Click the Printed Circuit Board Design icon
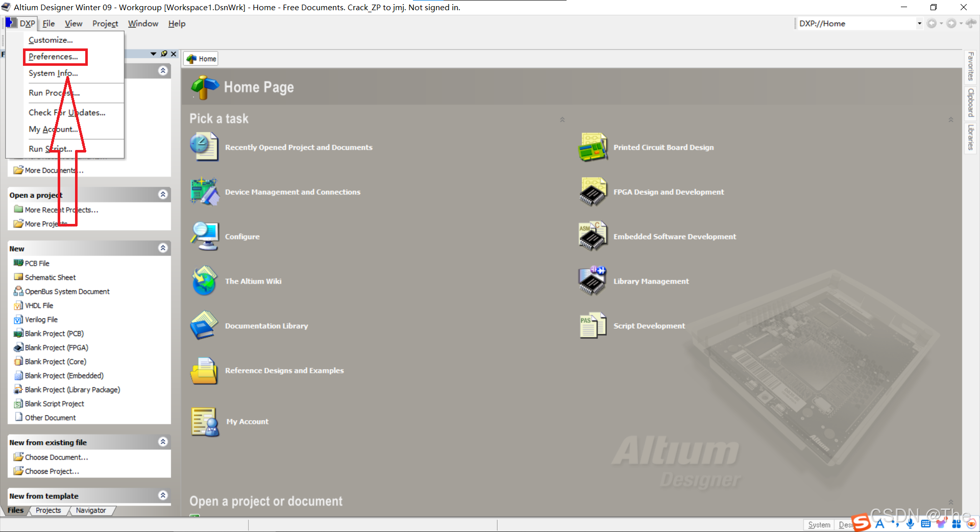 pos(593,147)
